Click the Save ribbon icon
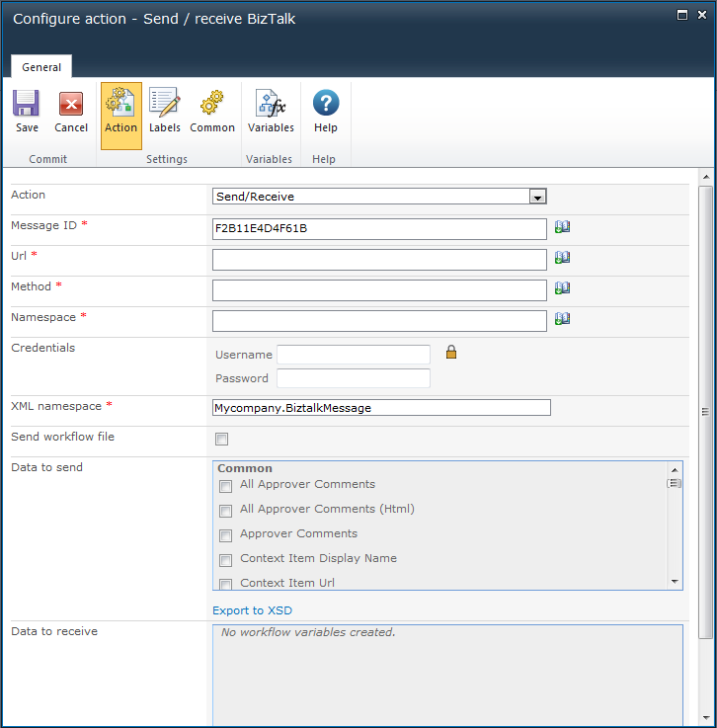 tap(27, 112)
